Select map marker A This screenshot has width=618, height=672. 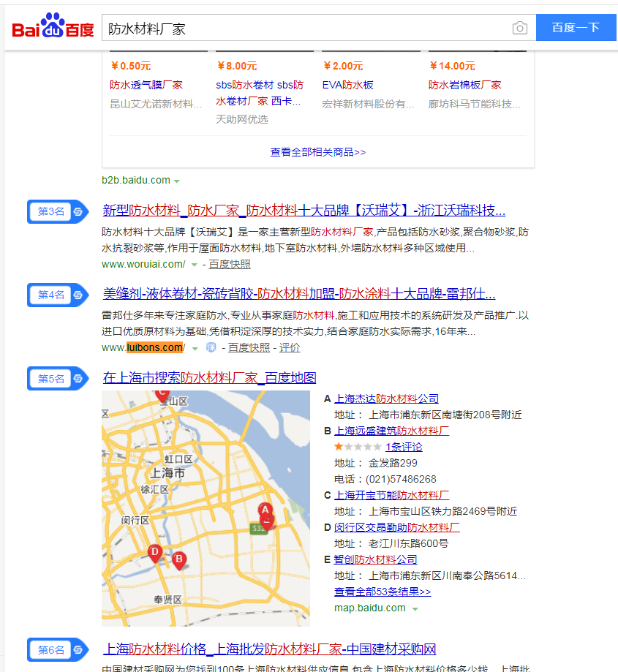265,510
